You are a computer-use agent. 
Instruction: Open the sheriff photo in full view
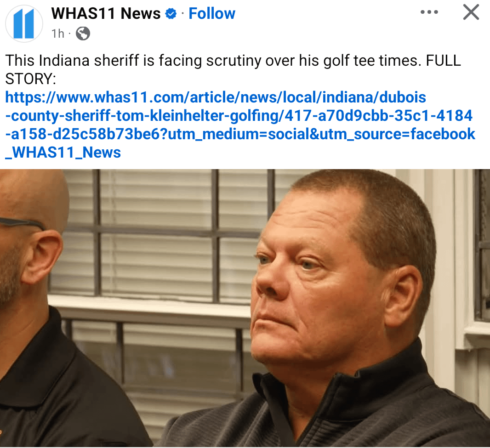click(245, 308)
